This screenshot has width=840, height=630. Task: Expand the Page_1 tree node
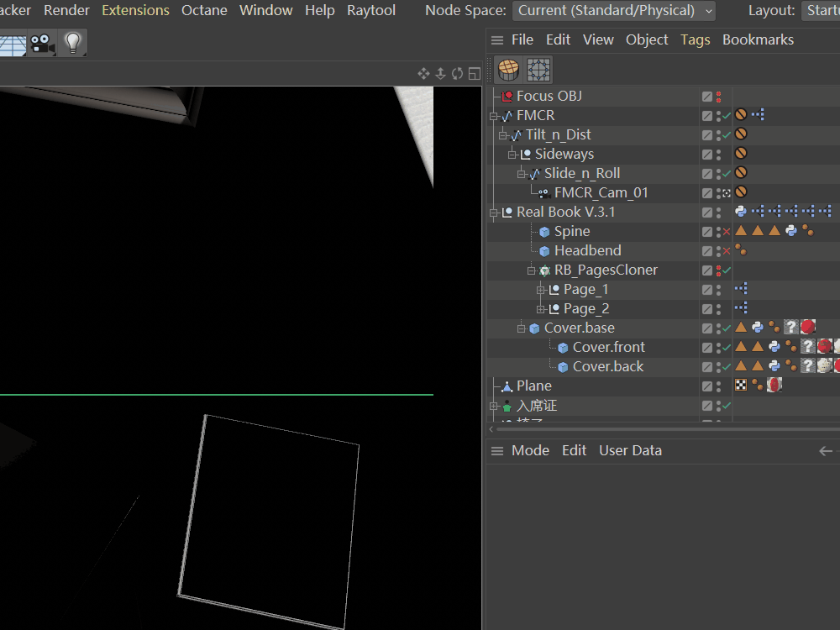pos(541,290)
